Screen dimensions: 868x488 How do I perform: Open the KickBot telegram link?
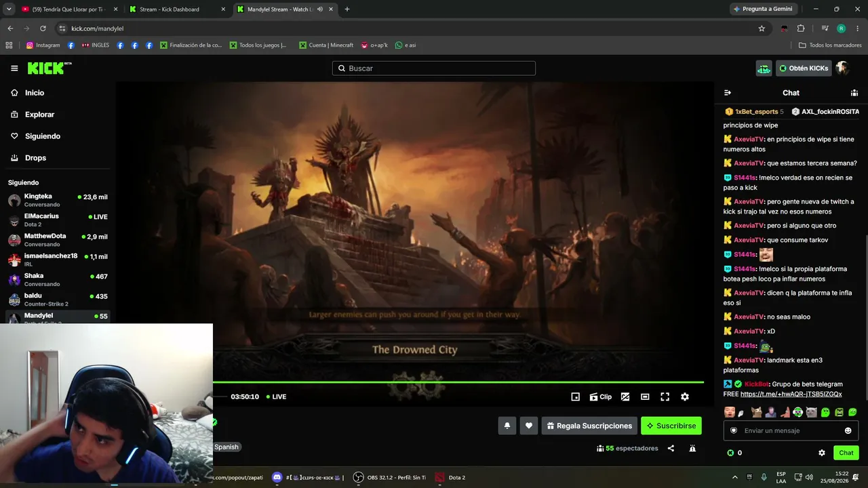tap(791, 394)
